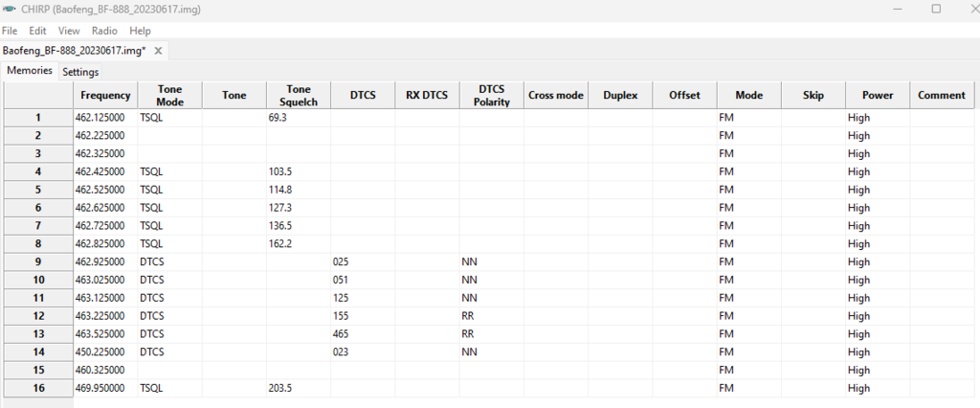This screenshot has height=408, width=980.
Task: Click High power cell in row 15
Action: (878, 371)
